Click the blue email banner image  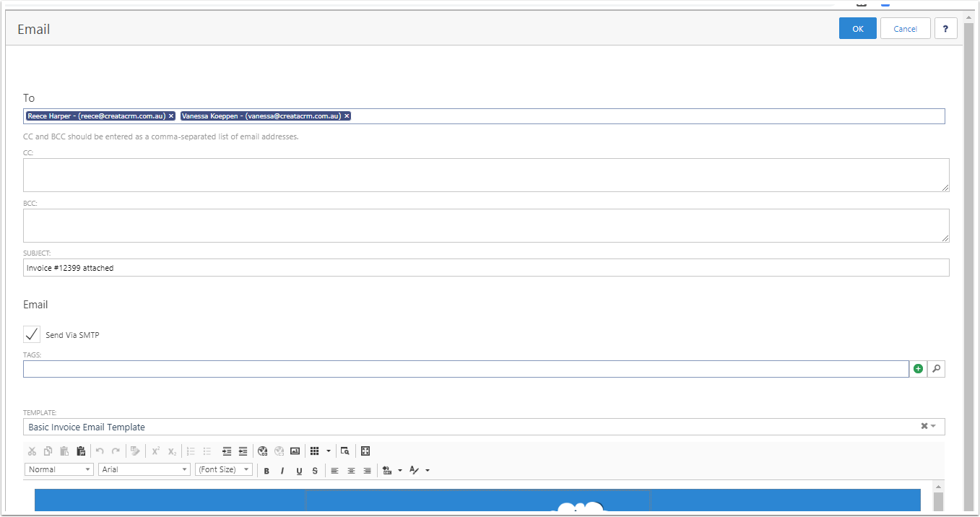(x=477, y=500)
